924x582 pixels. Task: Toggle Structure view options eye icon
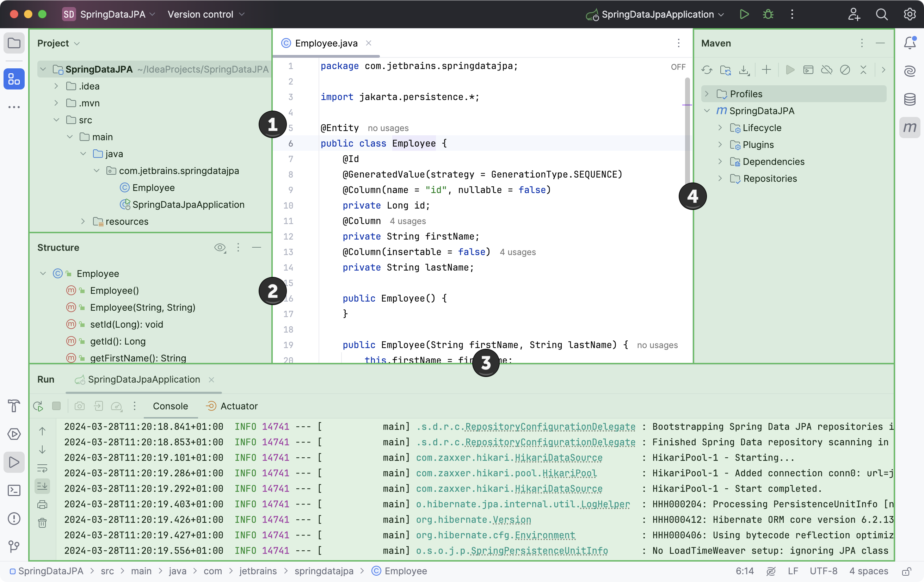[220, 247]
